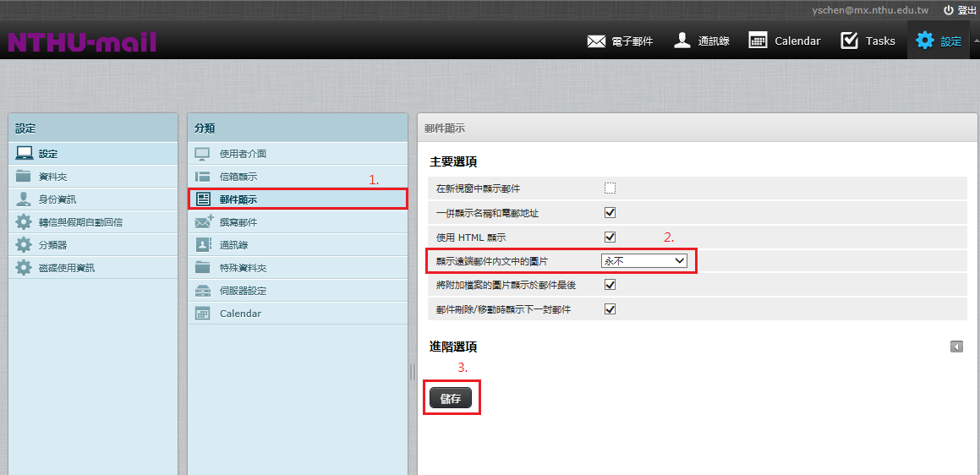The image size is (980, 475).
Task: Enable 在新視窗中顯示郵件 checkbox
Action: click(x=610, y=188)
